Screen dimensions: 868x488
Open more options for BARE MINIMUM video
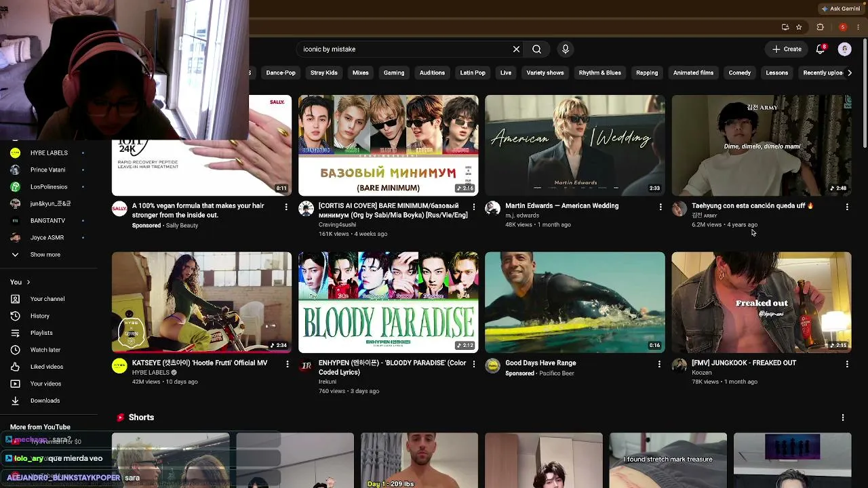coord(474,207)
